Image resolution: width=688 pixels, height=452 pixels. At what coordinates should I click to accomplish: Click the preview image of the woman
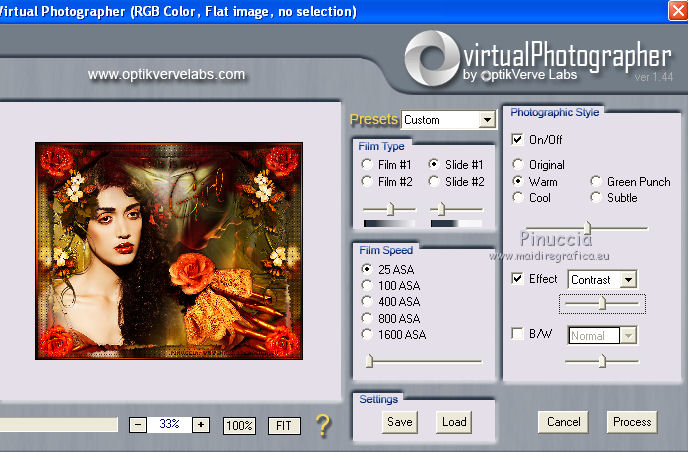pos(169,251)
